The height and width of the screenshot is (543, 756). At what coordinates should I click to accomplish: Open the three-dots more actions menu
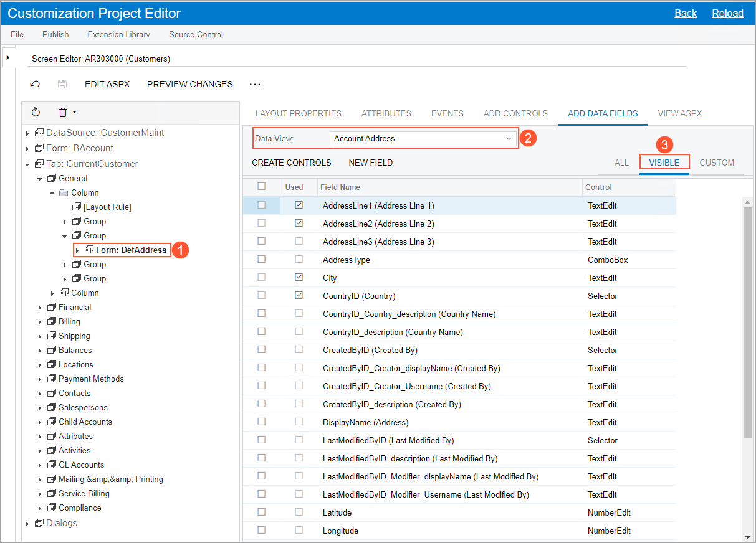click(254, 84)
